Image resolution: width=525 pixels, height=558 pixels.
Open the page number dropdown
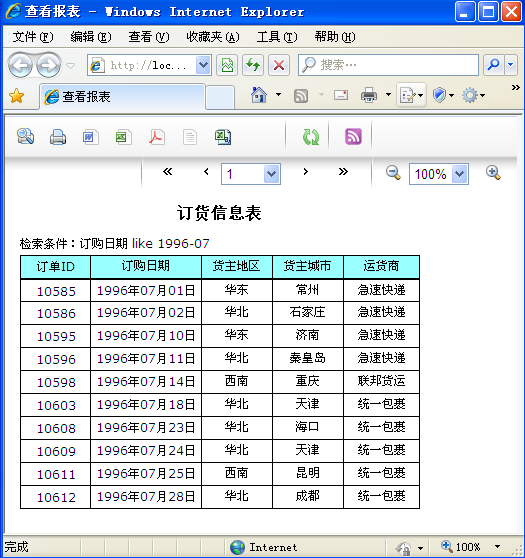[x=272, y=174]
